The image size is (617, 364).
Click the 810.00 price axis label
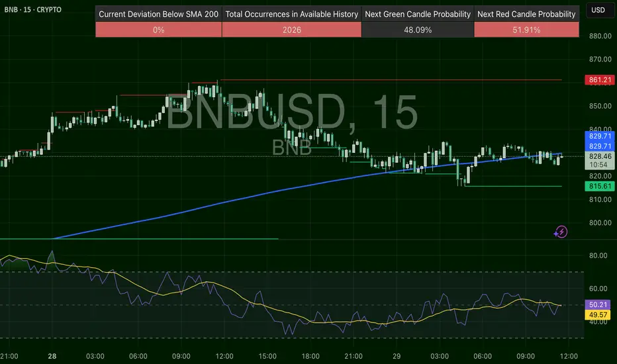pos(600,199)
